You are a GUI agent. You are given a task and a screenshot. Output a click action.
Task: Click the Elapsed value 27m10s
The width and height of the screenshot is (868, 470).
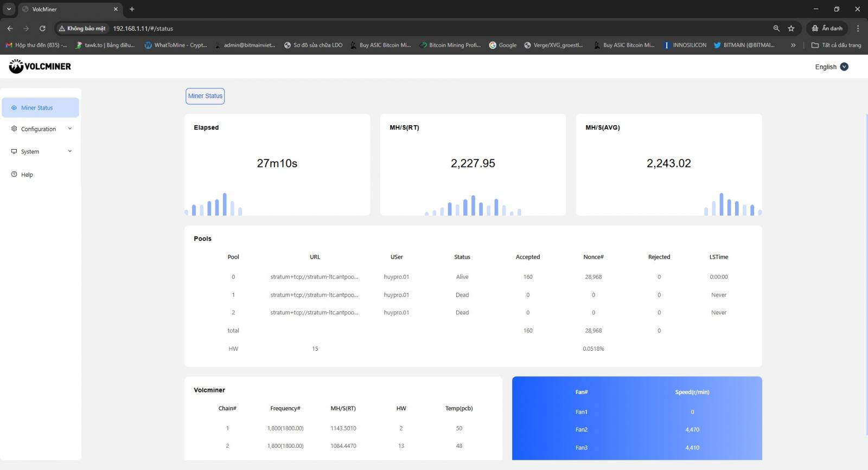click(277, 163)
